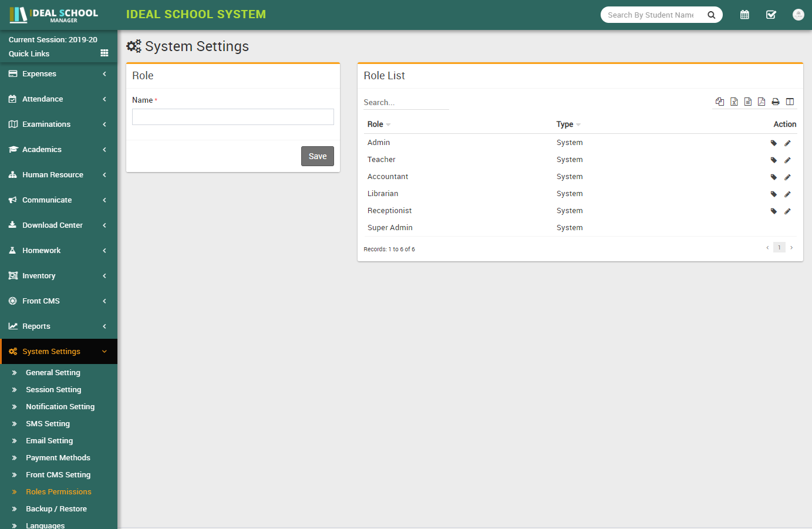The width and height of the screenshot is (812, 529).
Task: Print the role list
Action: point(776,102)
